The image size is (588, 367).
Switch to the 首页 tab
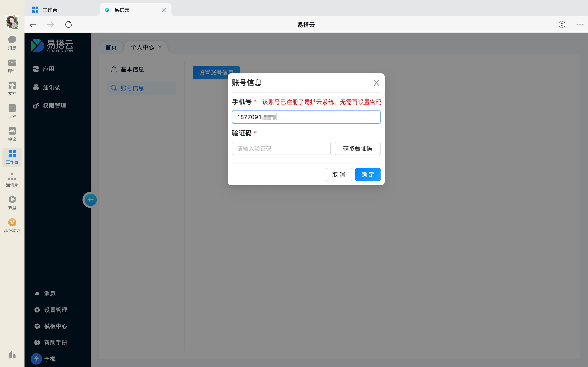[111, 47]
